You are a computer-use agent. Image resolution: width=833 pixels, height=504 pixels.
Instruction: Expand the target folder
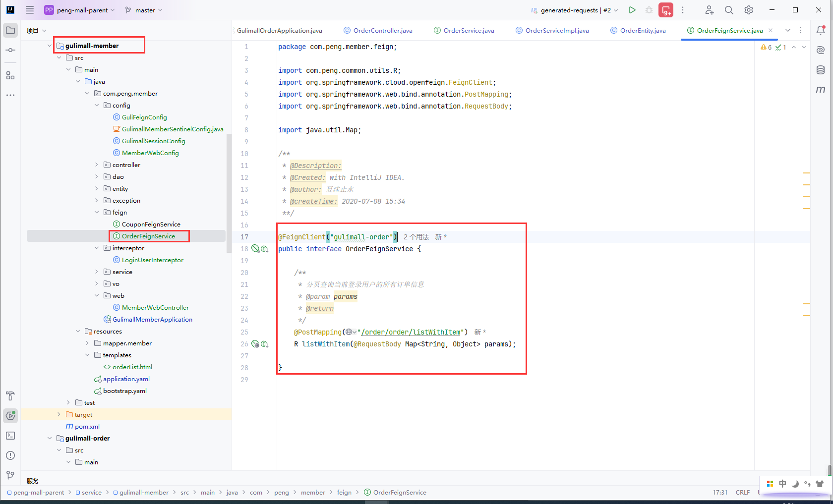(x=59, y=414)
